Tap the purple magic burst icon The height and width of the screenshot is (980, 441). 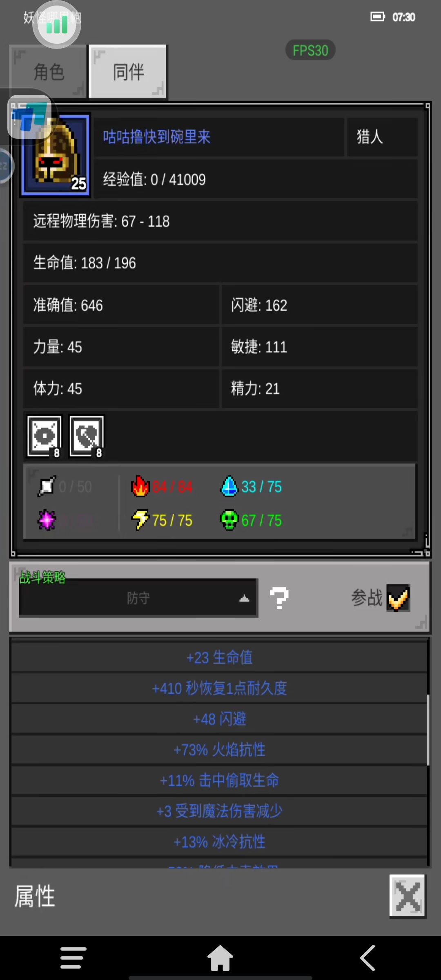(47, 520)
